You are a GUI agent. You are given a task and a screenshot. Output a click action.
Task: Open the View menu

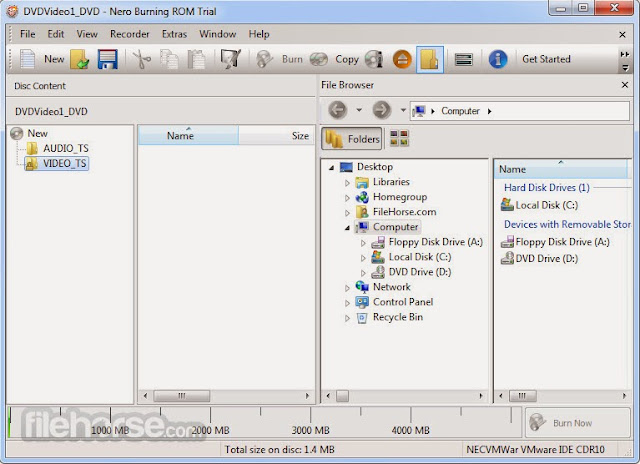[87, 34]
